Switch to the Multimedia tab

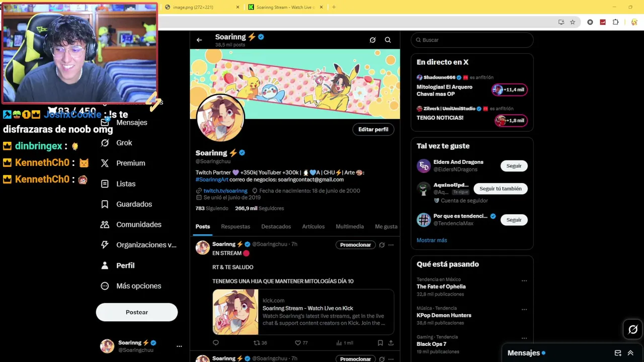[350, 226]
